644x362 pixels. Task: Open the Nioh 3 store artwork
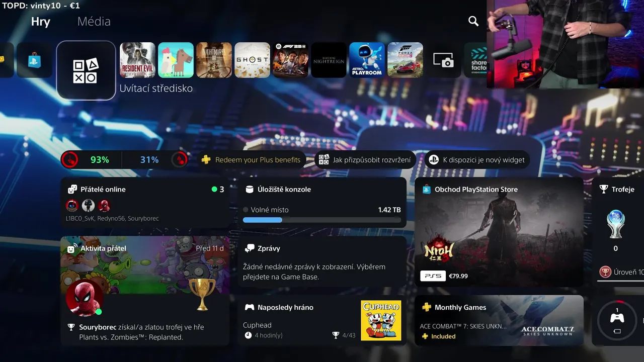tap(499, 232)
